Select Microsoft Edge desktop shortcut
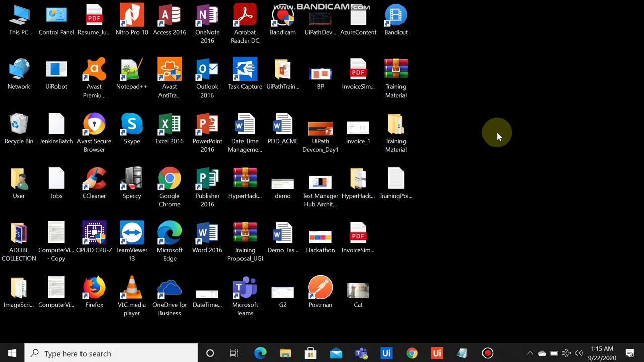 (170, 241)
